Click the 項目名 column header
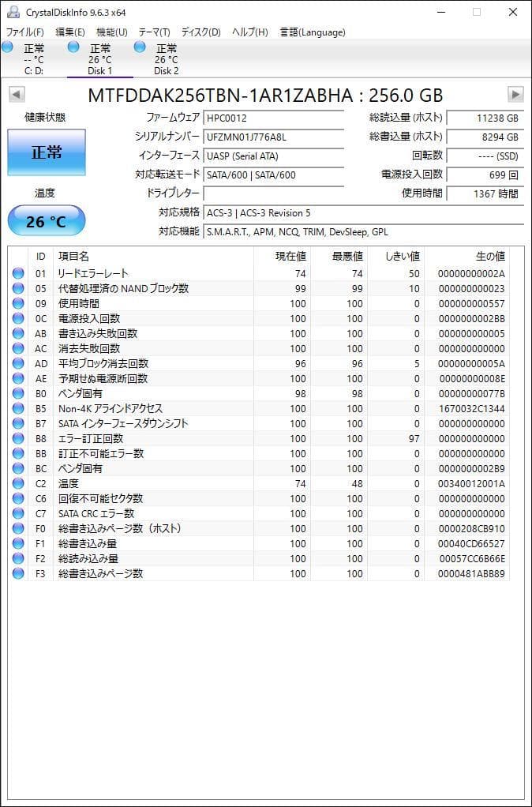Screen dimensions: 532x807 [x=153, y=257]
